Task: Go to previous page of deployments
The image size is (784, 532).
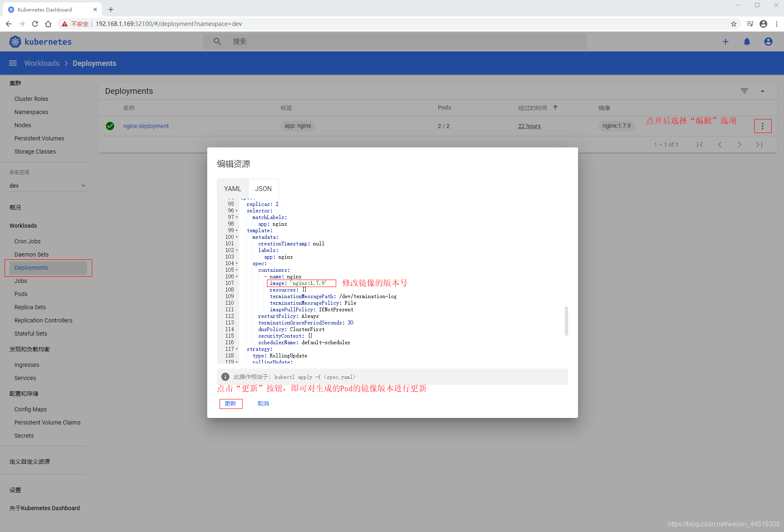Action: [720, 145]
